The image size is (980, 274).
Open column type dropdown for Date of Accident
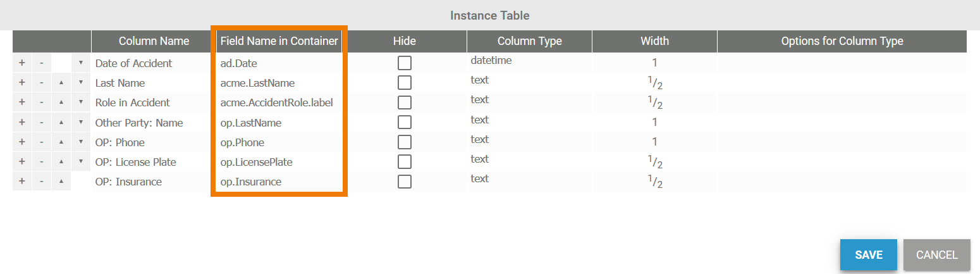pos(529,61)
